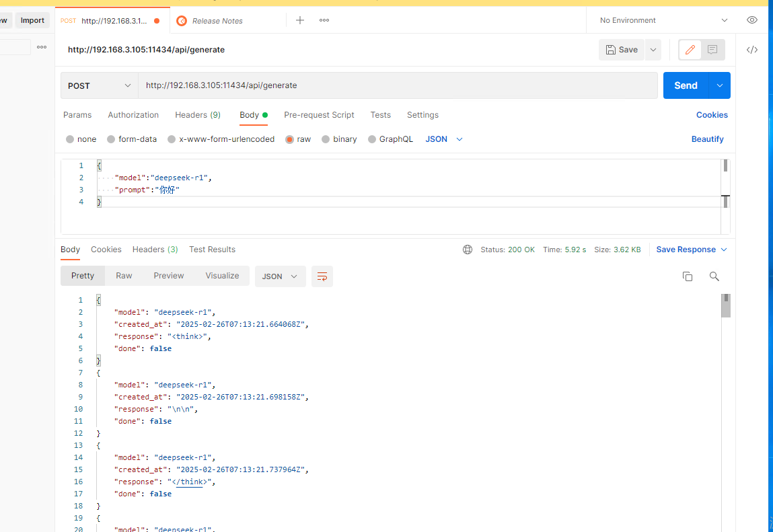773x532 pixels.
Task: Toggle the line wrap icon in response
Action: coord(322,276)
